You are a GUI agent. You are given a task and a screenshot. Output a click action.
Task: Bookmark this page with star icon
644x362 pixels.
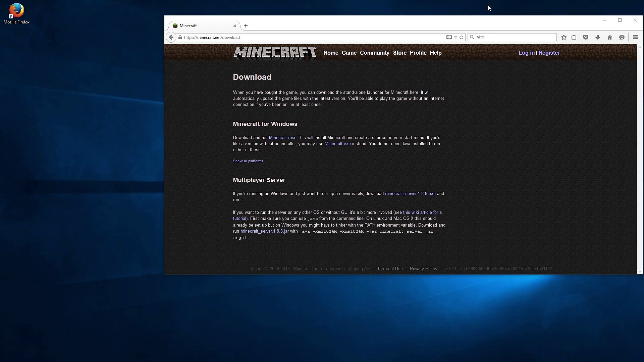click(564, 37)
